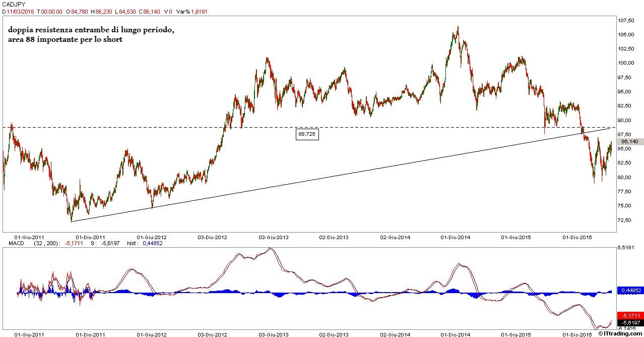This screenshot has height=337, width=644.
Task: Select 02-Giu-2014 on the MACD panel date axis
Action: tap(395, 334)
